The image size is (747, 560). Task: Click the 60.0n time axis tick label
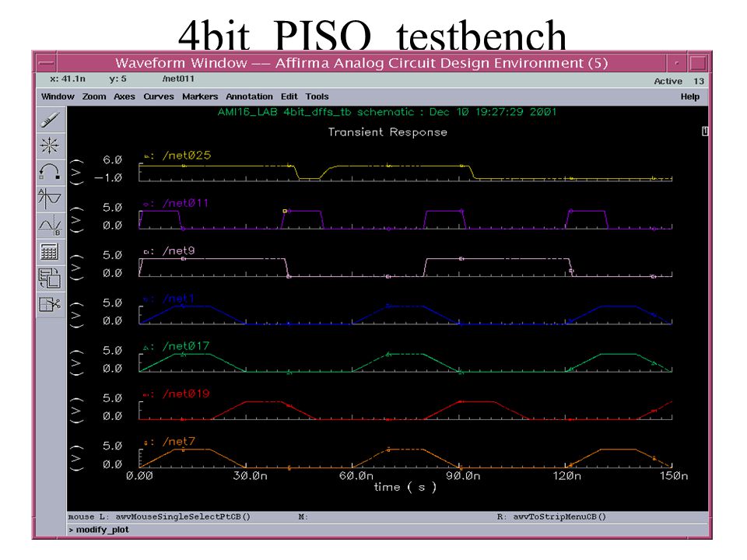pyautogui.click(x=356, y=476)
